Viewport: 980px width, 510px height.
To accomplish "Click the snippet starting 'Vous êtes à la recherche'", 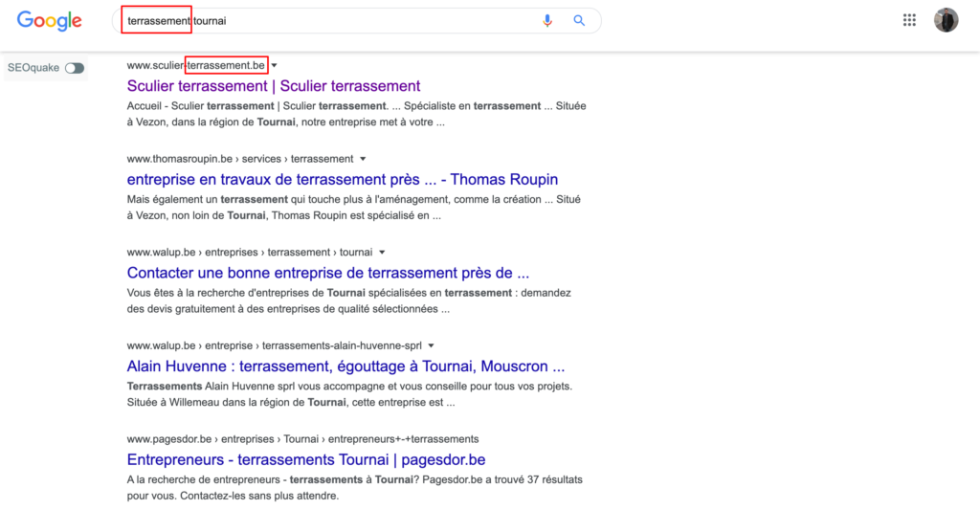I will (348, 300).
